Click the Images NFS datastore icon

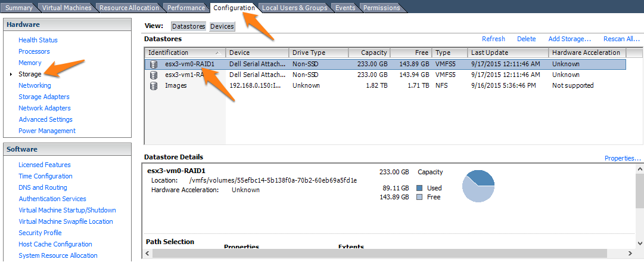(x=154, y=85)
